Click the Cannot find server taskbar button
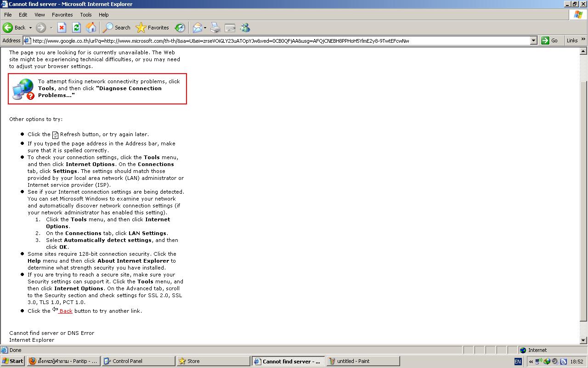This screenshot has height=368, width=588. 288,361
